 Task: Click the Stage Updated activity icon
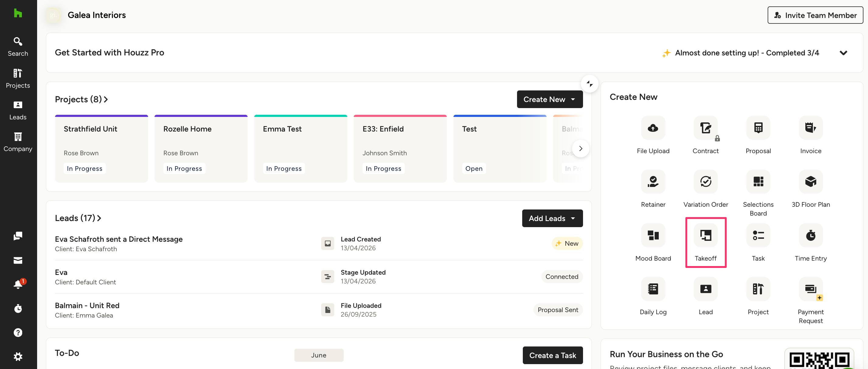(328, 276)
